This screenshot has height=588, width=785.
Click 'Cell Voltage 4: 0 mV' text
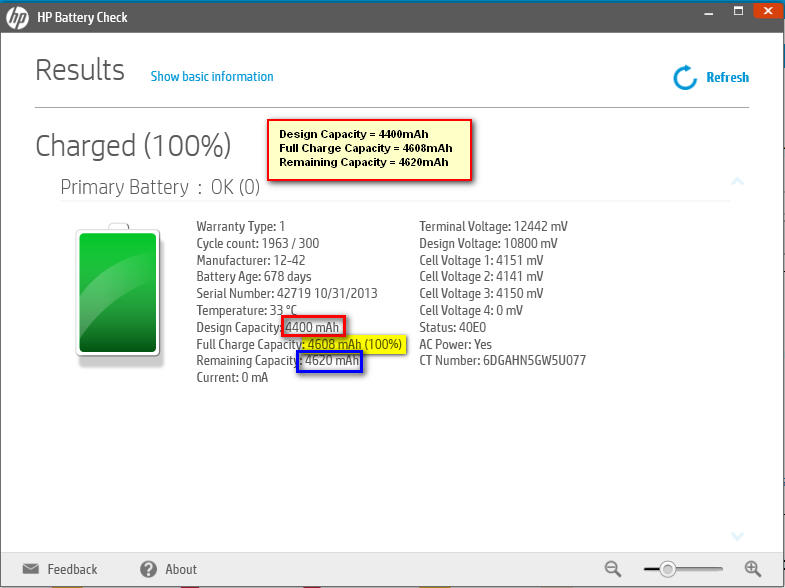(x=471, y=310)
